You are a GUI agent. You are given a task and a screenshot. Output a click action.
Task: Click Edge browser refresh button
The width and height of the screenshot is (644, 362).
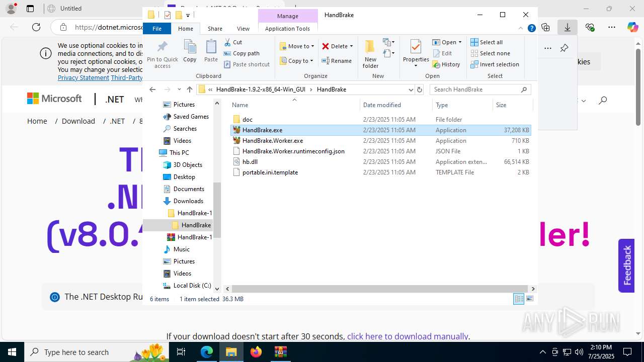point(36,27)
